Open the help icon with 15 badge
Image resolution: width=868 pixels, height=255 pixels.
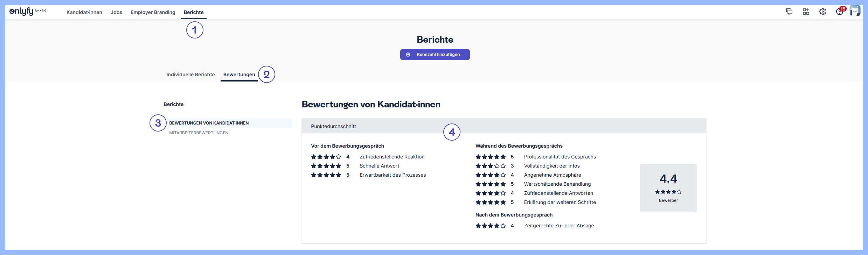pyautogui.click(x=840, y=12)
